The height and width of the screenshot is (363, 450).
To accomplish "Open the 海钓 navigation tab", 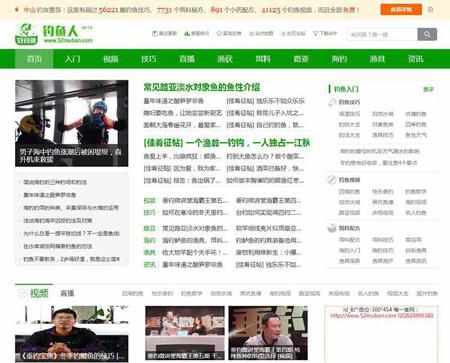I will tap(339, 59).
